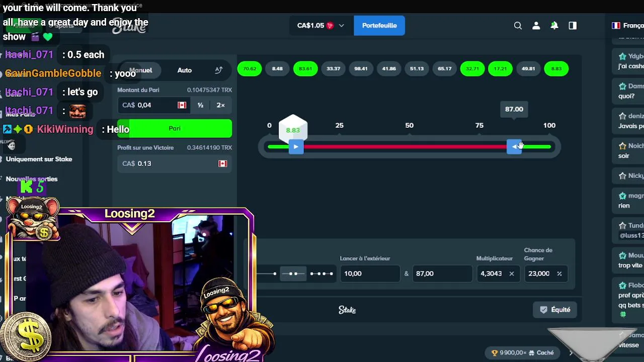Open the 33.37 past result pill
The image size is (644, 362).
[333, 69]
